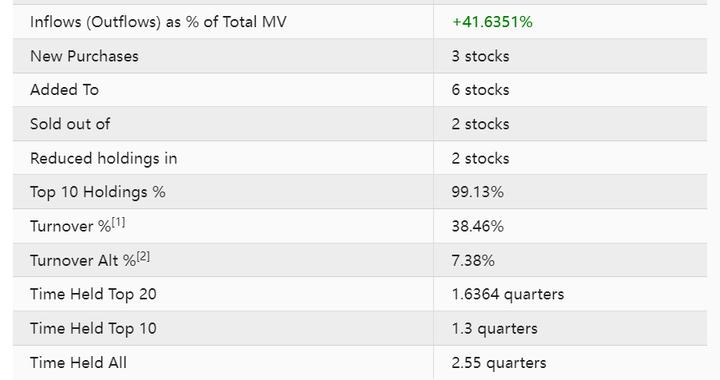Select the Reduced holdings in label
Image resolution: width=720 pixels, height=380 pixels.
104,158
